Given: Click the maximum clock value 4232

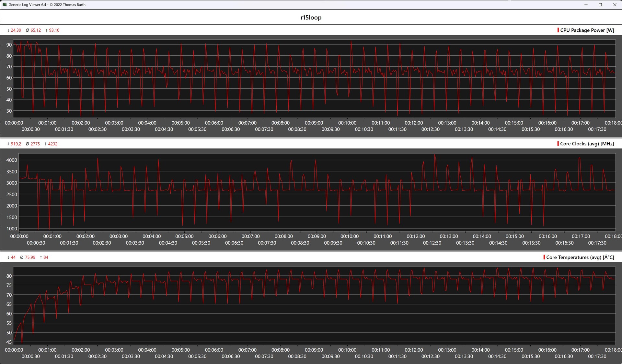Looking at the screenshot, I should pyautogui.click(x=52, y=144).
